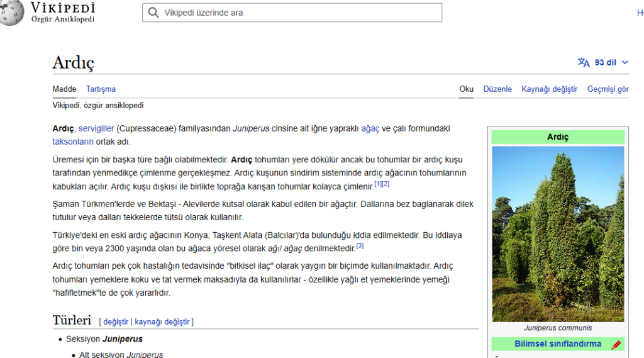
Task: Click citation reference number 3
Action: coord(360,245)
